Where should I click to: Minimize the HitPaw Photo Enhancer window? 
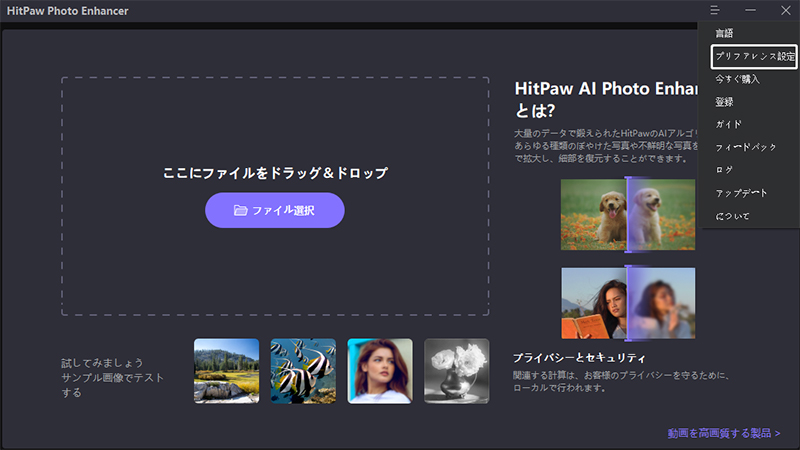pyautogui.click(x=750, y=10)
